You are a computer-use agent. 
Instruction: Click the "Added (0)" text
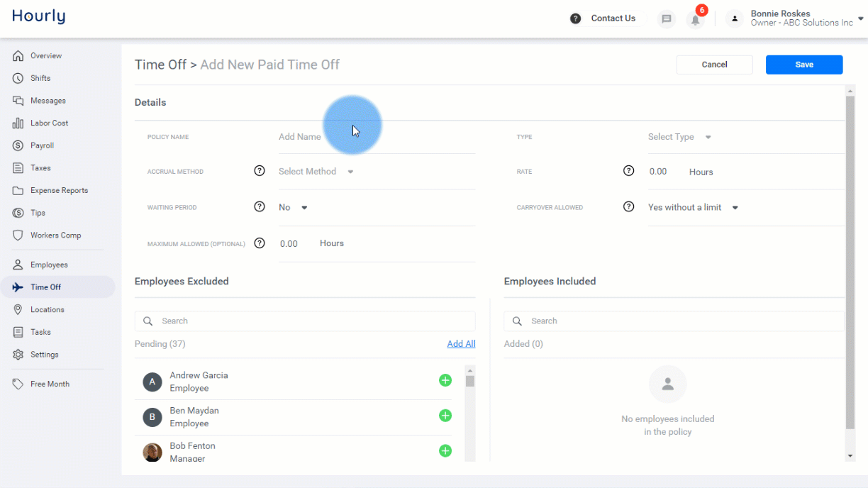[x=523, y=344]
